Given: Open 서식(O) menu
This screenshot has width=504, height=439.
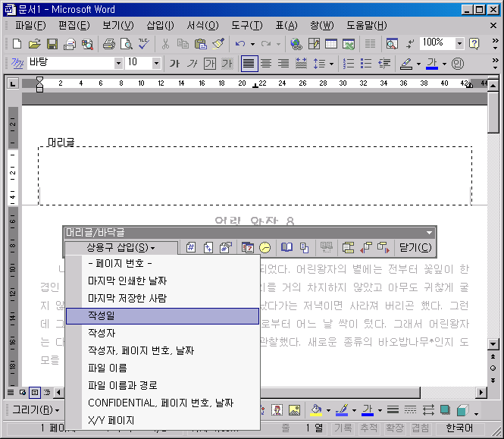Looking at the screenshot, I should (x=202, y=26).
